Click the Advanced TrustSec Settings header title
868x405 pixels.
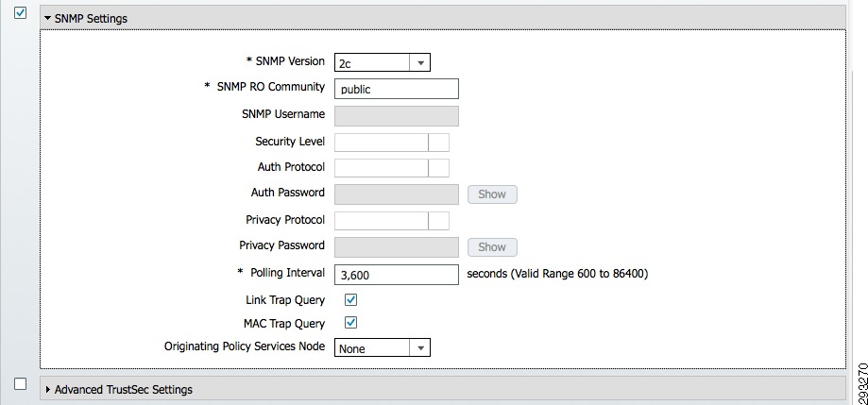[124, 390]
